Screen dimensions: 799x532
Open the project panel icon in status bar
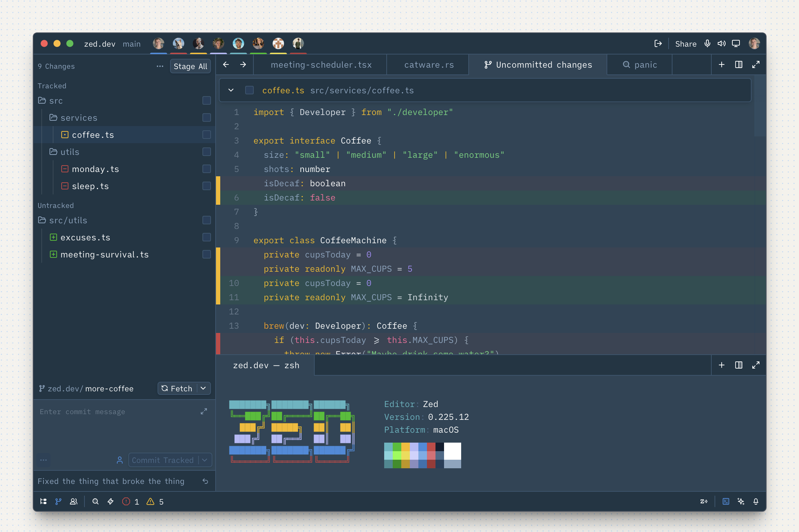tap(43, 501)
